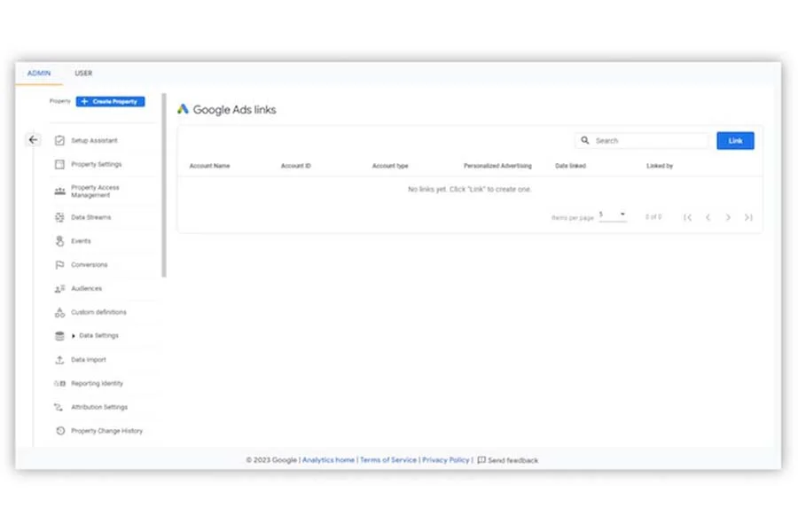Click the Audiences icon
This screenshot has height=532, width=798.
(x=59, y=289)
